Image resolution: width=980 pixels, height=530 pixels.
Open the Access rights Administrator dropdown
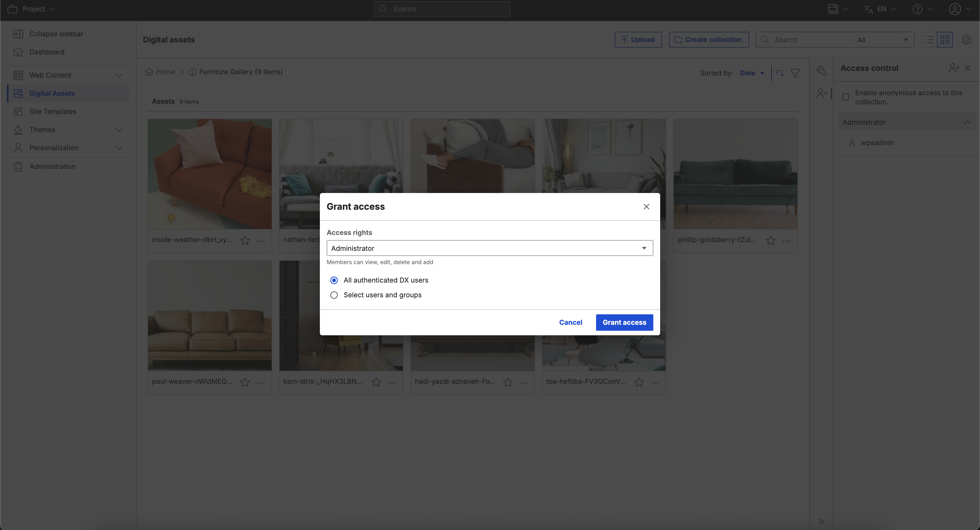(x=490, y=248)
